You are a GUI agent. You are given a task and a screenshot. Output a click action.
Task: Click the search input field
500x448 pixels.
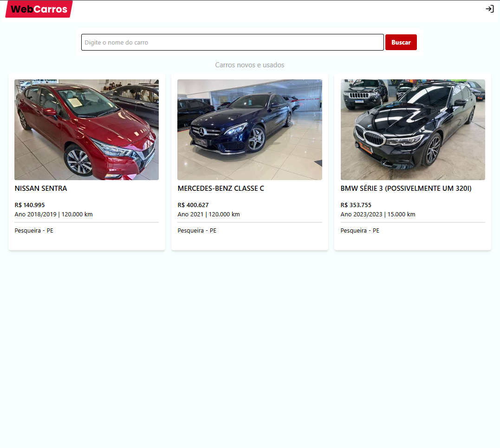232,42
